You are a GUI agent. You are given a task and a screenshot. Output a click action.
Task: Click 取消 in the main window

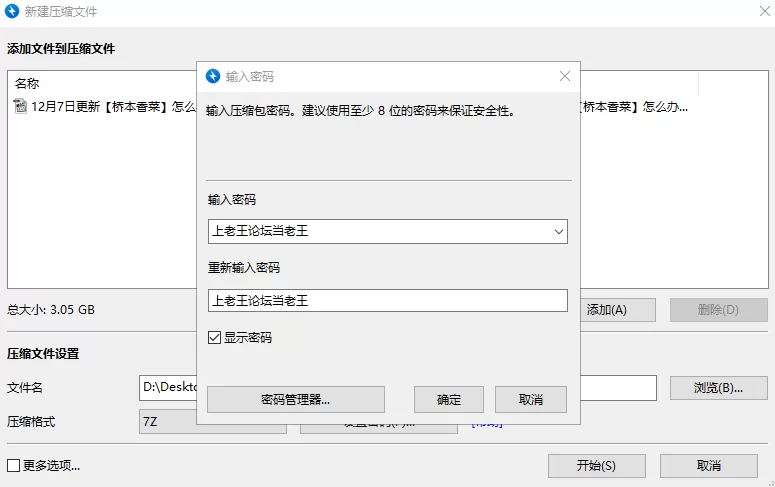[x=709, y=466]
